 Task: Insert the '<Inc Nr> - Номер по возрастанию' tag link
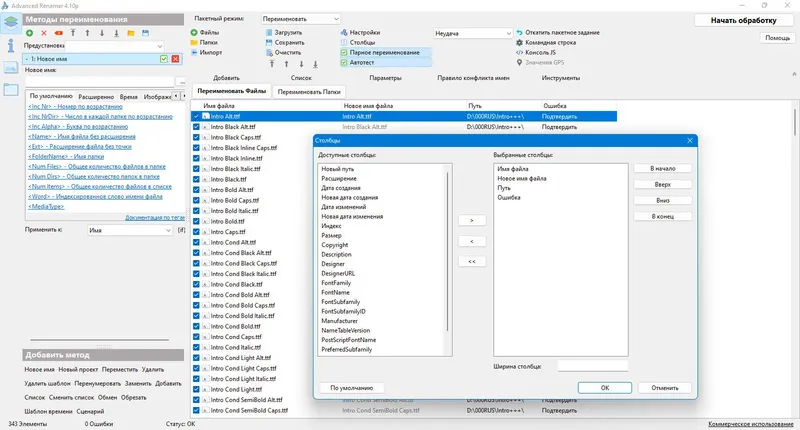tap(76, 107)
